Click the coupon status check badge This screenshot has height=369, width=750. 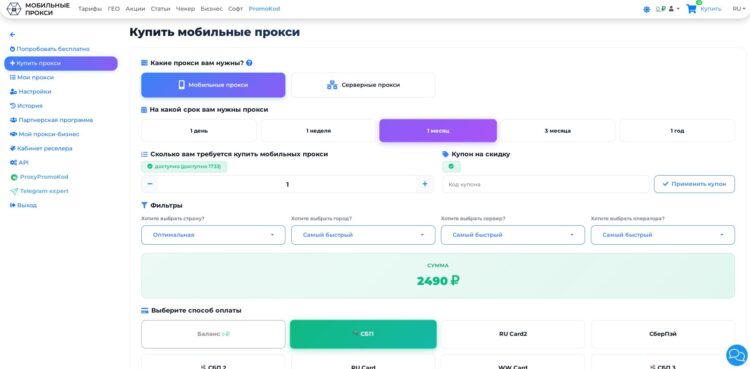tap(452, 167)
